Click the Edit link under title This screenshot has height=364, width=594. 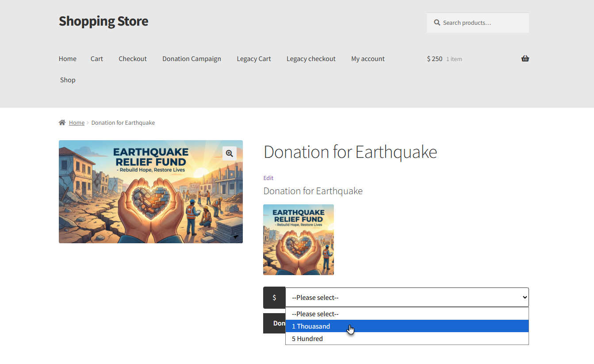[x=268, y=178]
